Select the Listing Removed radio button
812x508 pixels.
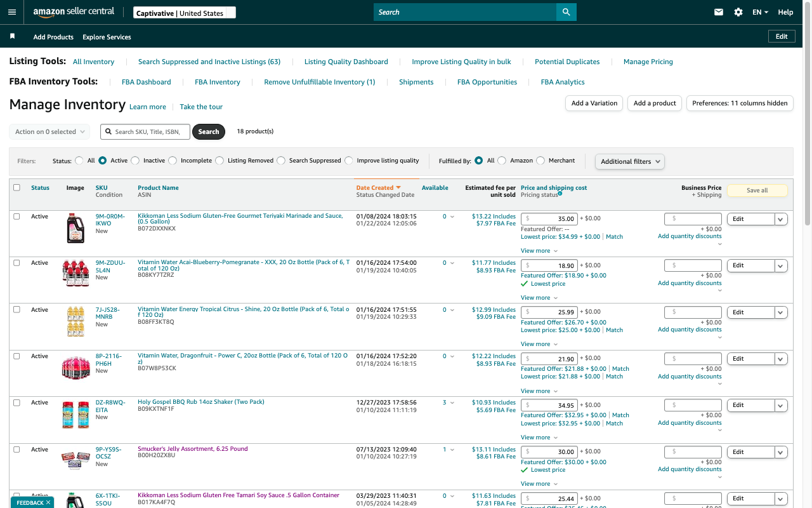(219, 161)
